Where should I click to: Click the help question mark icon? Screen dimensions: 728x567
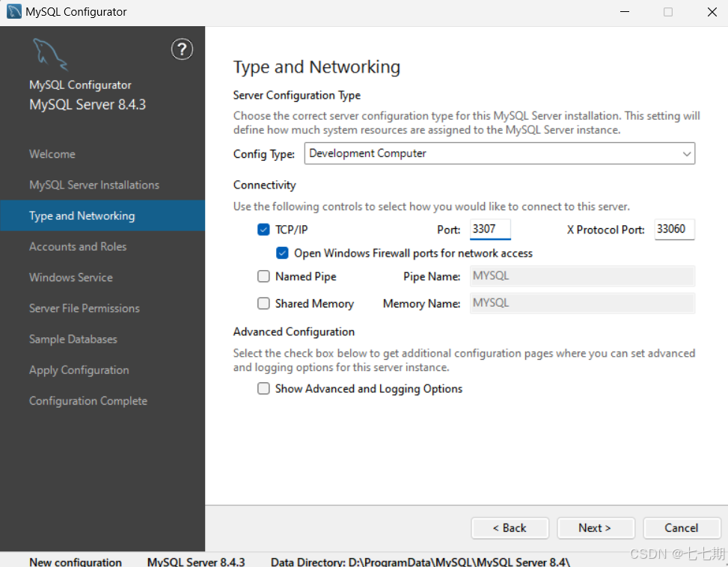(182, 49)
